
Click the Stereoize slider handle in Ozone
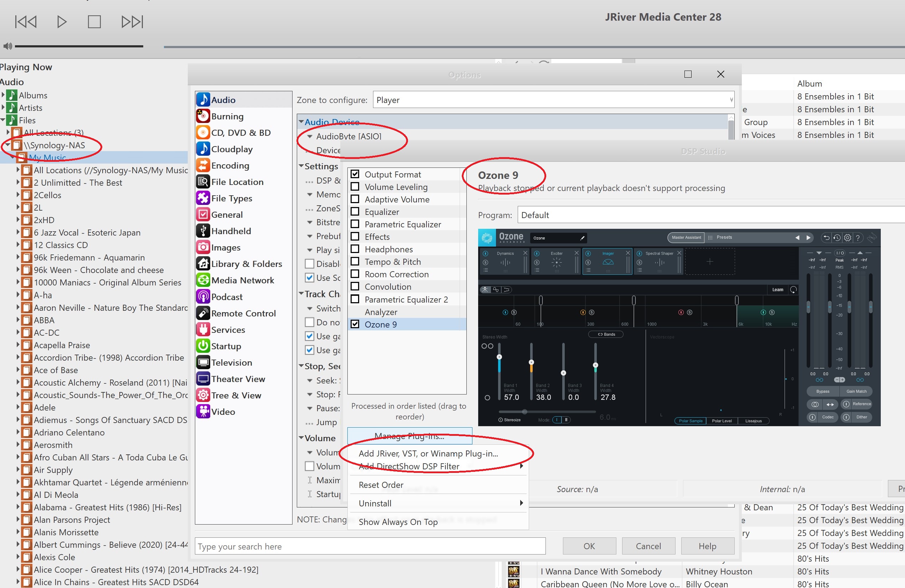tap(524, 412)
